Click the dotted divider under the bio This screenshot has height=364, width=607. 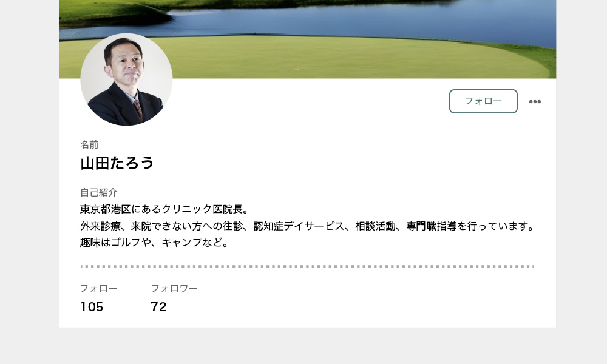[x=307, y=266]
